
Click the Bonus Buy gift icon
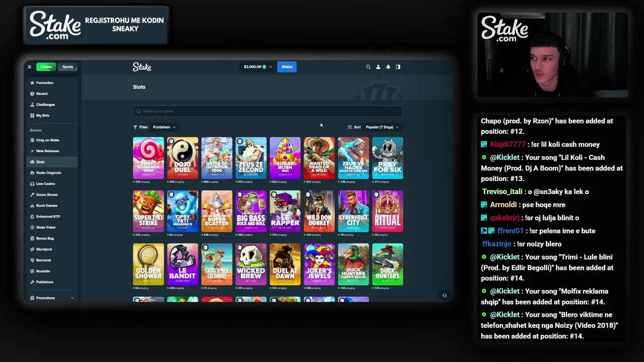coord(32,238)
